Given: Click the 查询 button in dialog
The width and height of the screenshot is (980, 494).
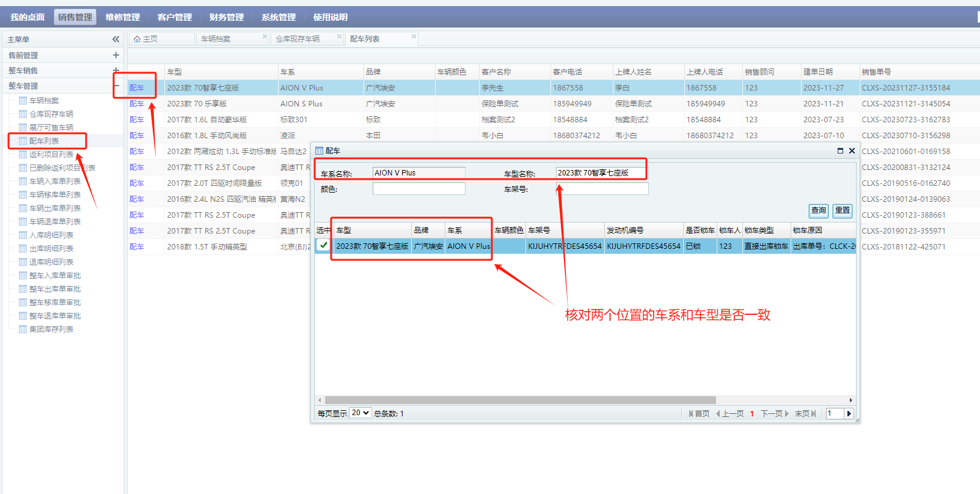Looking at the screenshot, I should pyautogui.click(x=818, y=210).
